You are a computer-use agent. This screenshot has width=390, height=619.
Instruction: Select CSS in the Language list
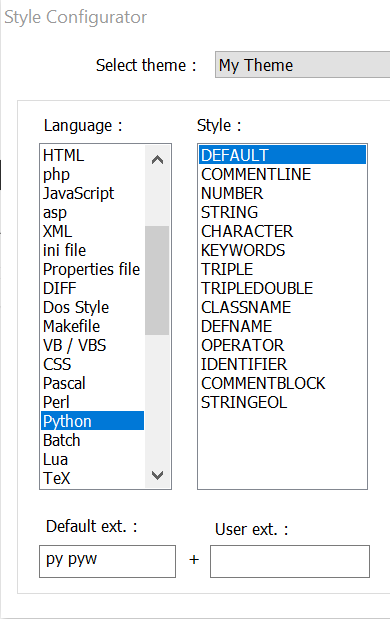[92, 364]
